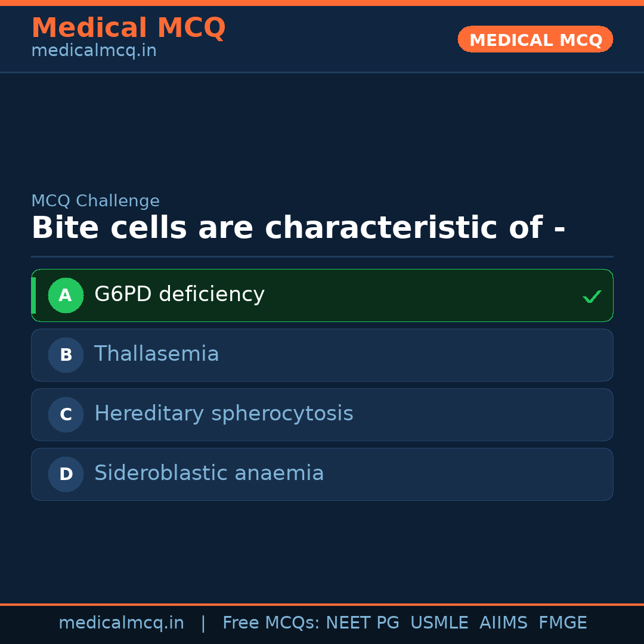Choose Sideroblastic anaemia option
Screen dimensions: 644x644
[209, 473]
